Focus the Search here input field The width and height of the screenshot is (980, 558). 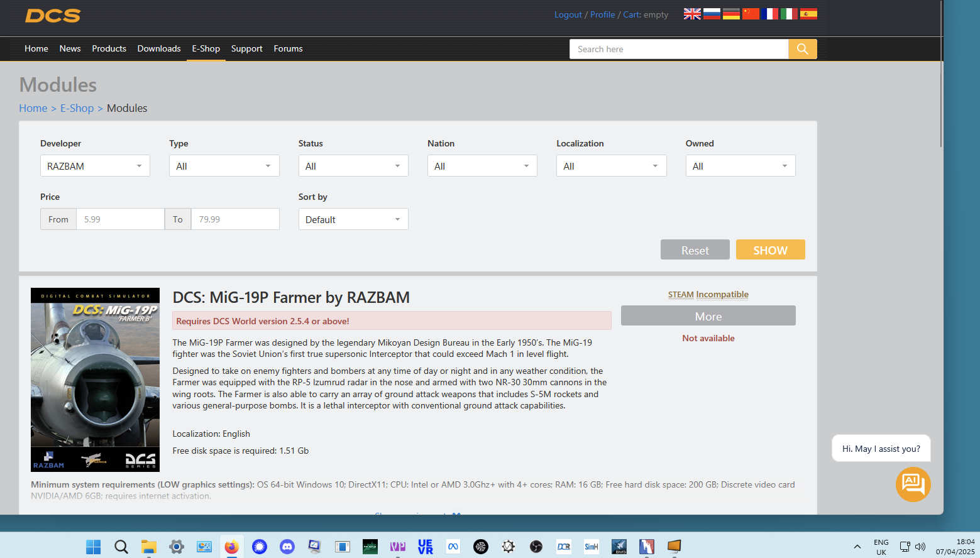pos(679,49)
